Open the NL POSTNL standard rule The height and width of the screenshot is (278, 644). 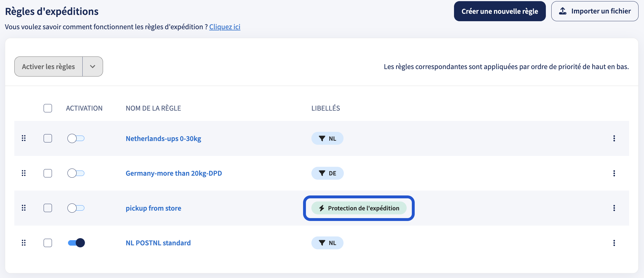point(158,243)
